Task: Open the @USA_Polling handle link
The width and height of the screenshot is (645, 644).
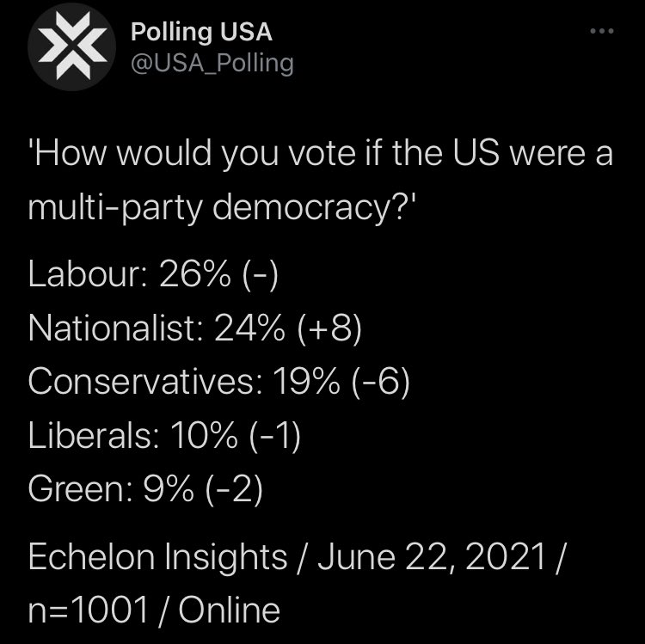Action: (x=212, y=64)
